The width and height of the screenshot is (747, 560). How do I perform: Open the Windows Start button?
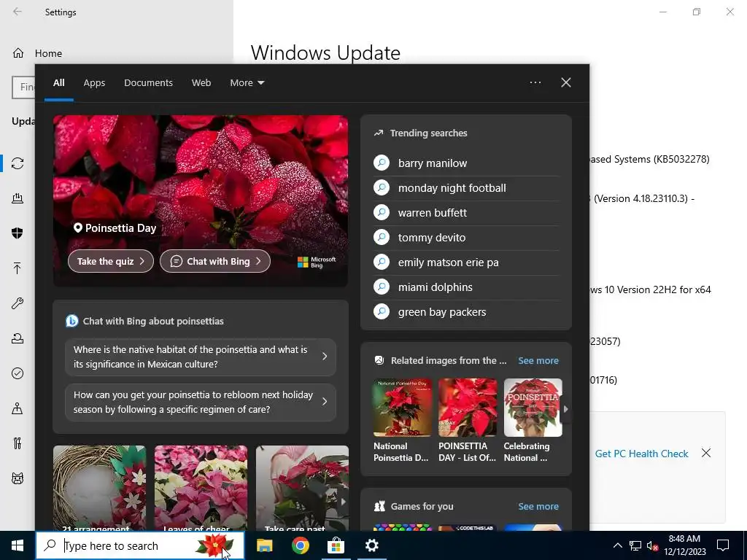[x=18, y=545]
